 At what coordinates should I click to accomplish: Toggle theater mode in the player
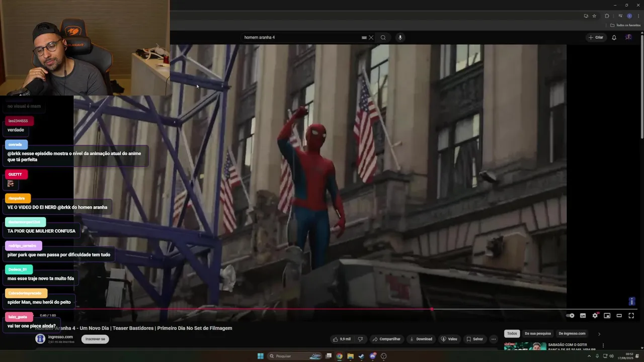[x=619, y=316]
